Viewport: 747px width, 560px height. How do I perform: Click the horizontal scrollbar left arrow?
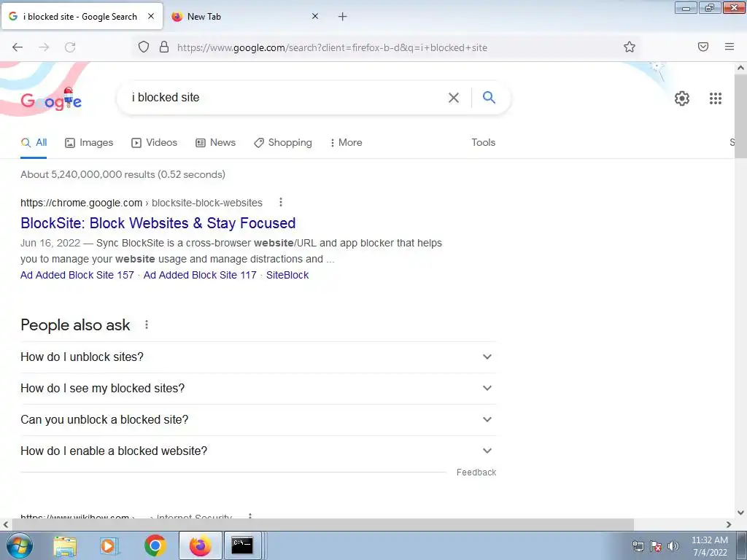coord(6,524)
